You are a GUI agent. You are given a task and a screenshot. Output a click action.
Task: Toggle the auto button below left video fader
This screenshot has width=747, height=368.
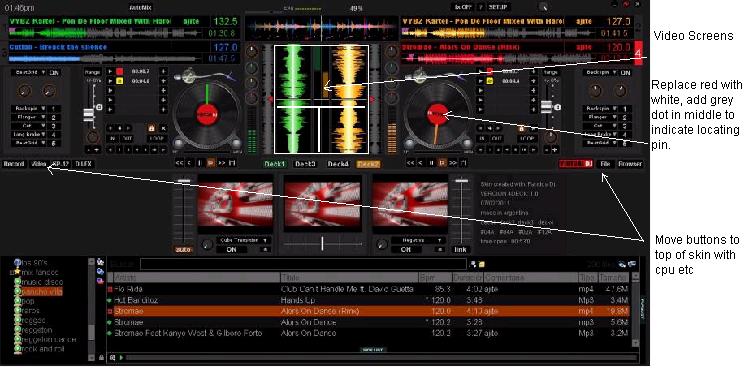(183, 249)
